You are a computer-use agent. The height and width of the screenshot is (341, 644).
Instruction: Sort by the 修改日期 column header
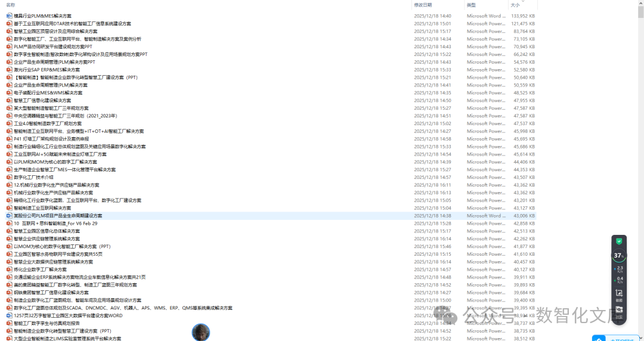pyautogui.click(x=423, y=5)
